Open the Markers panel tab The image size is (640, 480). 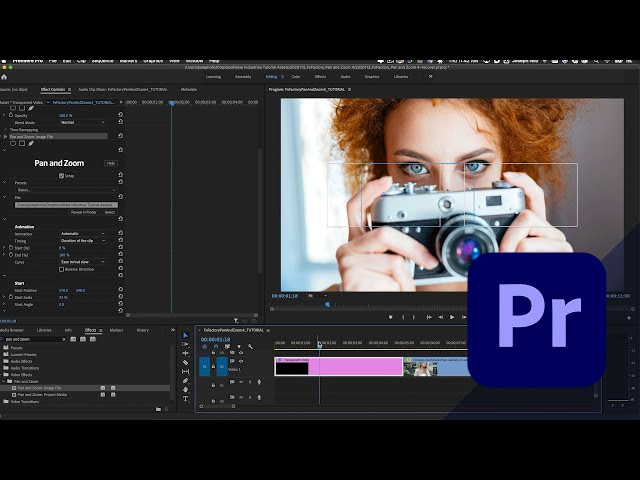tap(116, 330)
